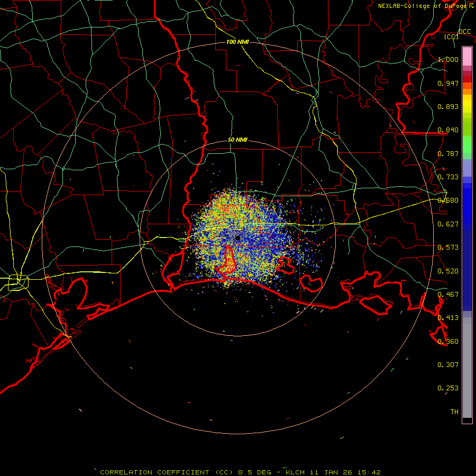Click the yellow Houston highway loop on the map
The image size is (476, 476).
pos(18,282)
